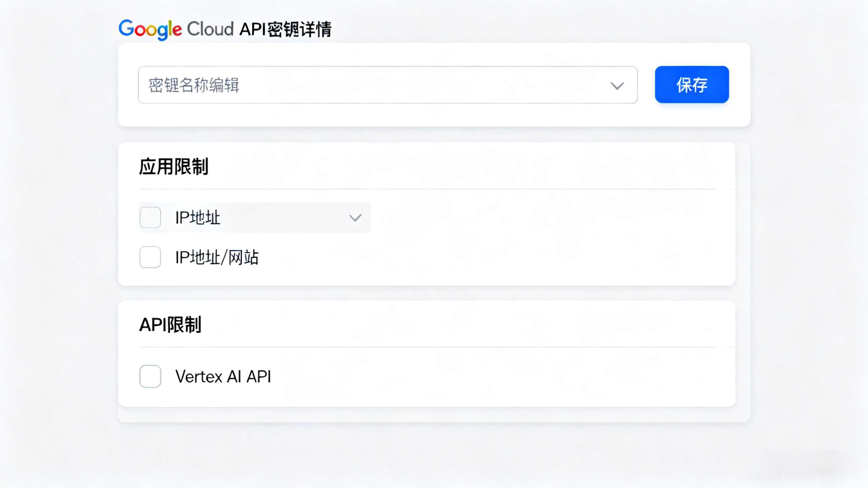Click the Vertex AI API label
Viewport: 868px width, 488px height.
coord(223,376)
